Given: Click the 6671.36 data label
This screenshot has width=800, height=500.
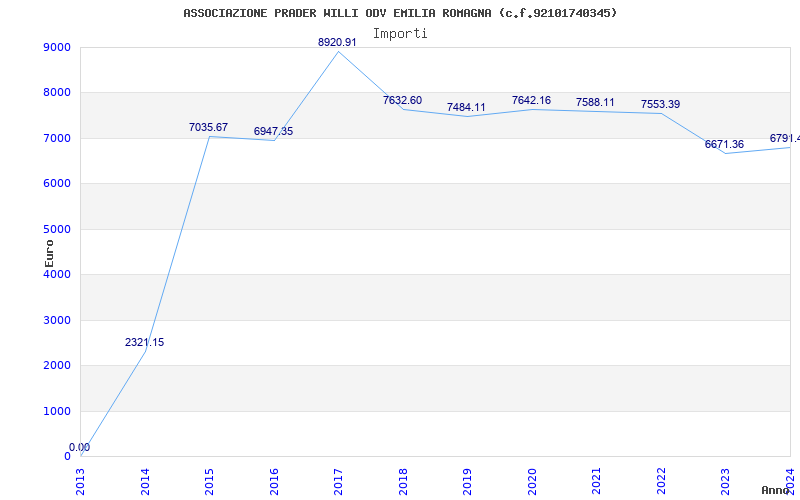Looking at the screenshot, I should click(x=724, y=144).
